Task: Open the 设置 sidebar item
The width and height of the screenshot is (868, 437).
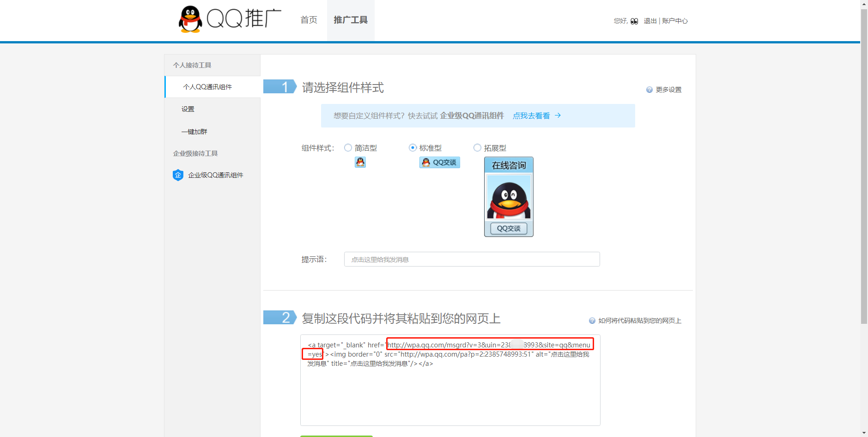Action: (188, 109)
